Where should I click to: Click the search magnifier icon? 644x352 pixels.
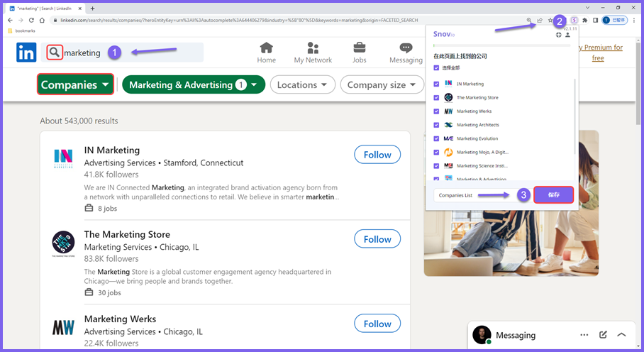click(54, 53)
